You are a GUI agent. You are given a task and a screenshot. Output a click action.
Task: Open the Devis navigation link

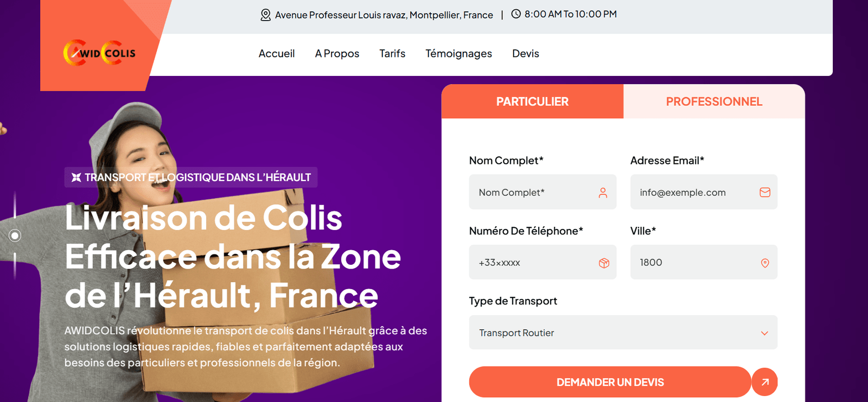tap(525, 54)
